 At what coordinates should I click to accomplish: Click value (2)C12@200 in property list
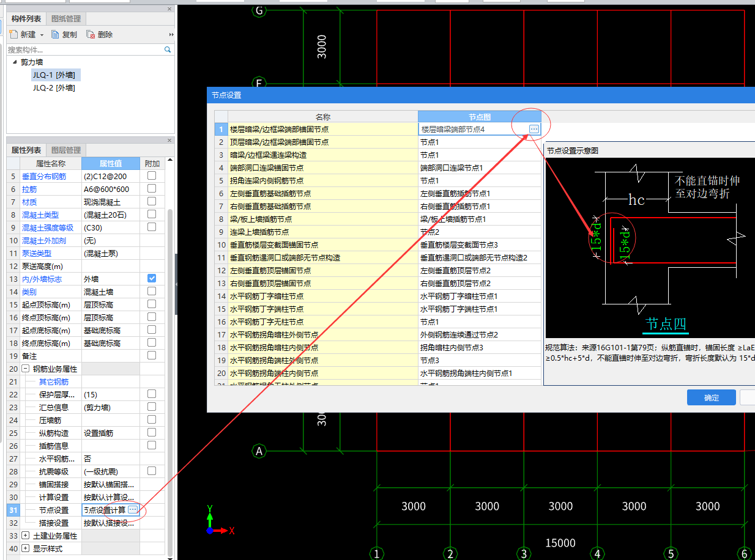click(x=111, y=176)
